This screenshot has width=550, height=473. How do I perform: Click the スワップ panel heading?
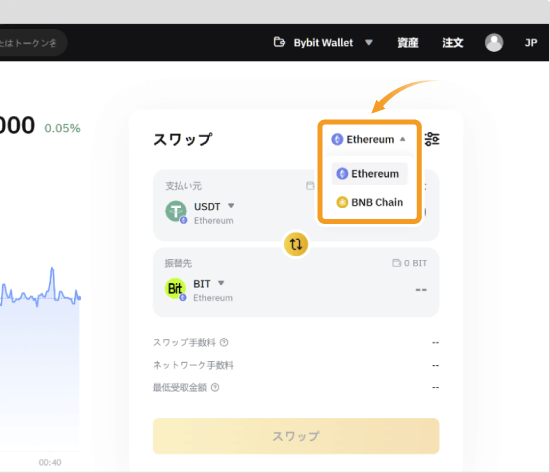click(x=183, y=139)
